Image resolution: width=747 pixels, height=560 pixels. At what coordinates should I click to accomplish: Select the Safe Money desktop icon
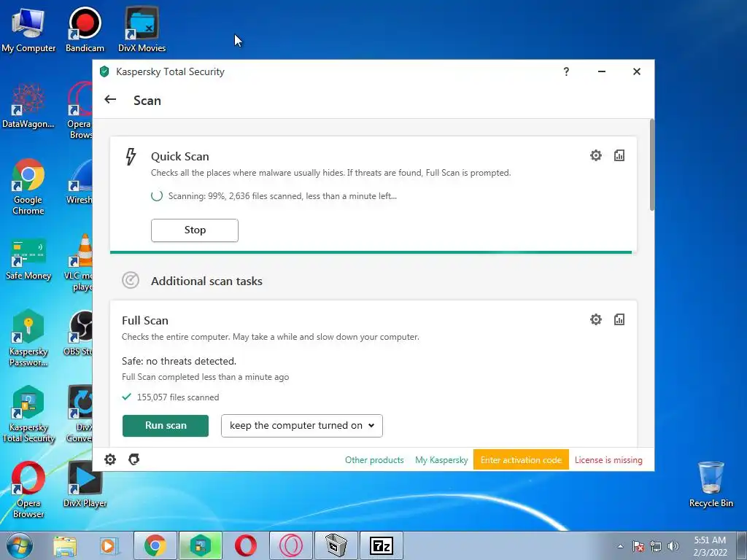[x=28, y=260]
